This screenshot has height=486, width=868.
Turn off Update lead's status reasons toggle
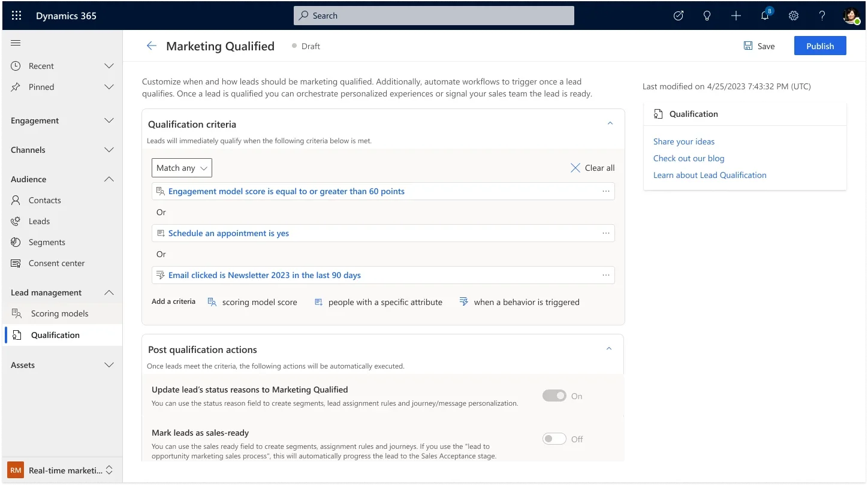click(x=554, y=396)
